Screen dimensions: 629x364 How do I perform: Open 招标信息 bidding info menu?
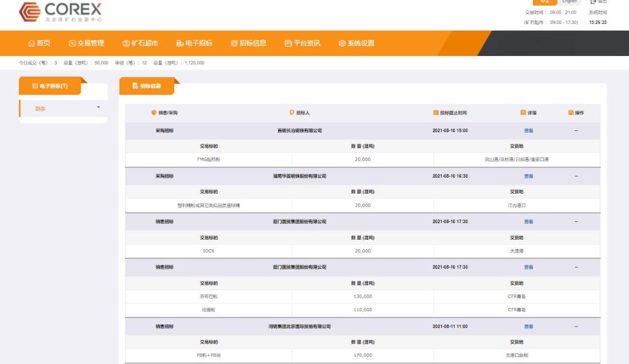249,43
